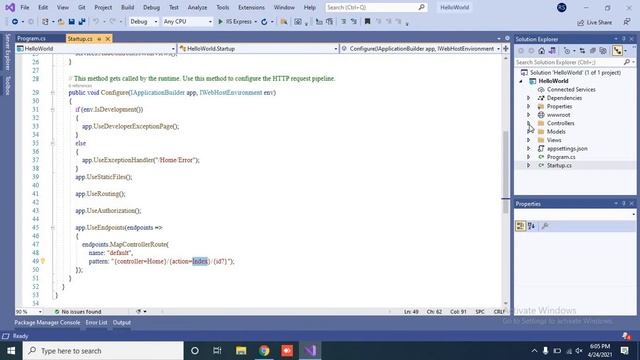
Task: Click Find in Files toolbar icon
Action: [283, 22]
